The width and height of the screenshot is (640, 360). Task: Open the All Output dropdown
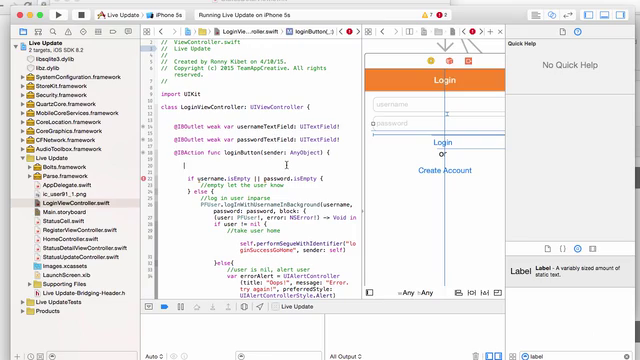click(x=345, y=356)
